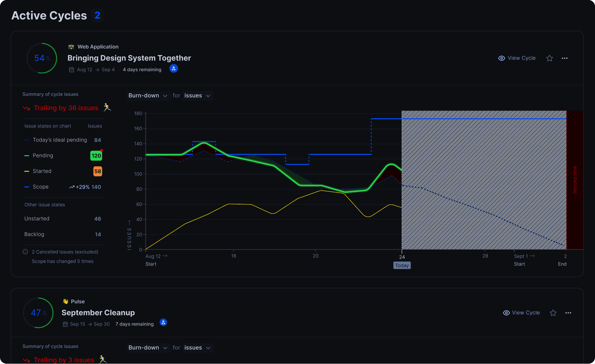This screenshot has width=595, height=364.
Task: Click the Pulse waving hand icon
Action: 65,301
